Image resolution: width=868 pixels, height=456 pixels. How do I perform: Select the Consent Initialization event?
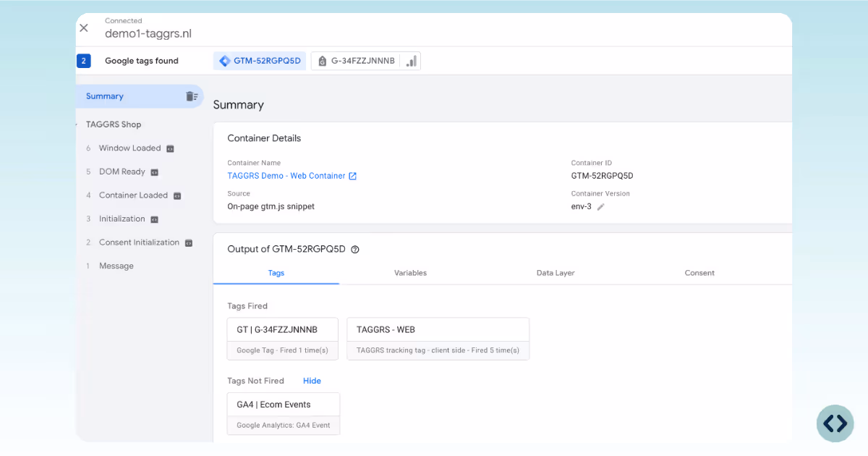[139, 242]
